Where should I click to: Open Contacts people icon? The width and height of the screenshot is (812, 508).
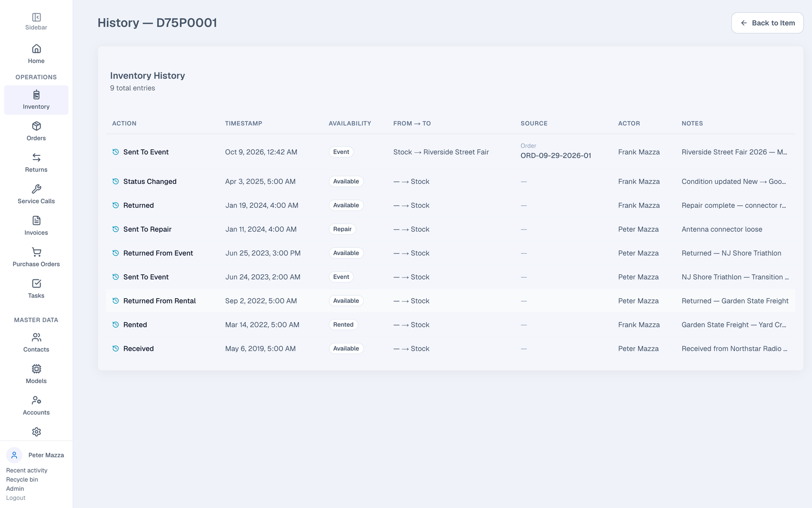pyautogui.click(x=36, y=337)
